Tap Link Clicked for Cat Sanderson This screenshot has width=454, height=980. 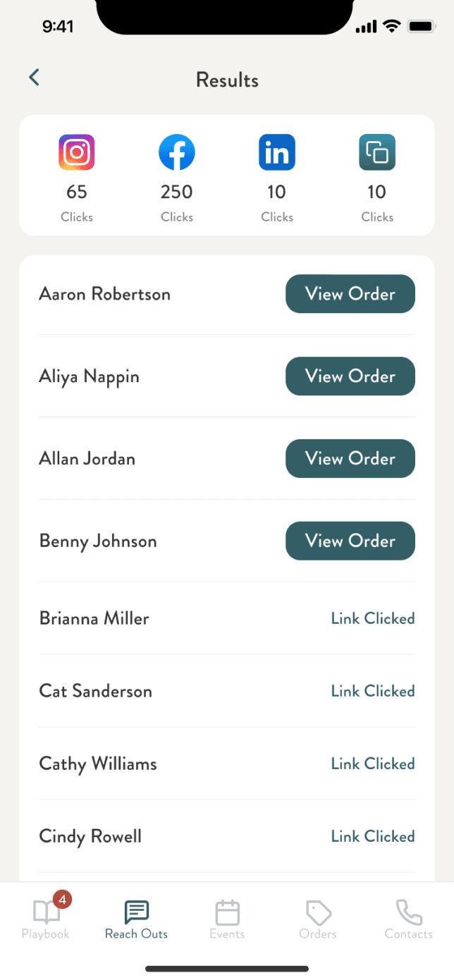[x=372, y=691]
